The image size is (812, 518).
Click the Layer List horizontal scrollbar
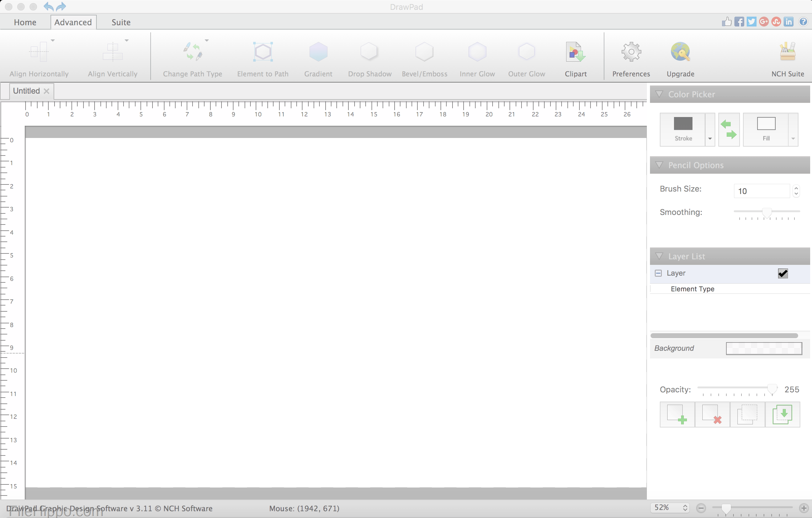pos(724,336)
